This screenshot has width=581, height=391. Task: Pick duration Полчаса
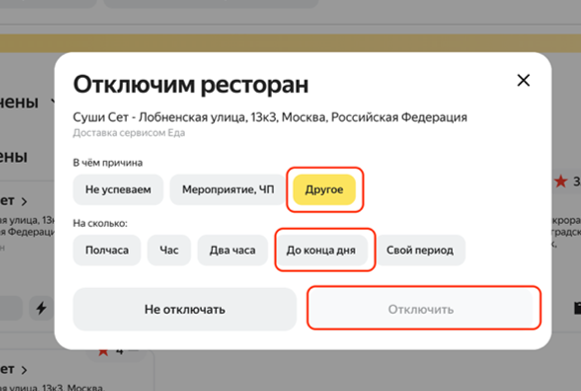[x=107, y=250]
